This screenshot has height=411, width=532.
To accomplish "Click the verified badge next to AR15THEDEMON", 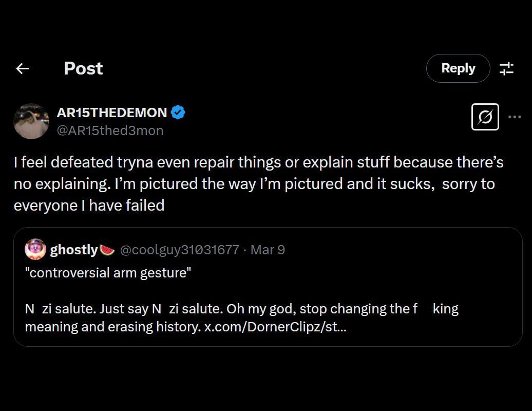I will coord(178,113).
